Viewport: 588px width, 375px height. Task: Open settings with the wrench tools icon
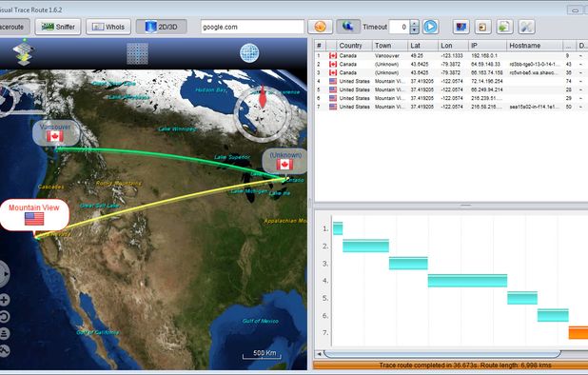pos(526,27)
